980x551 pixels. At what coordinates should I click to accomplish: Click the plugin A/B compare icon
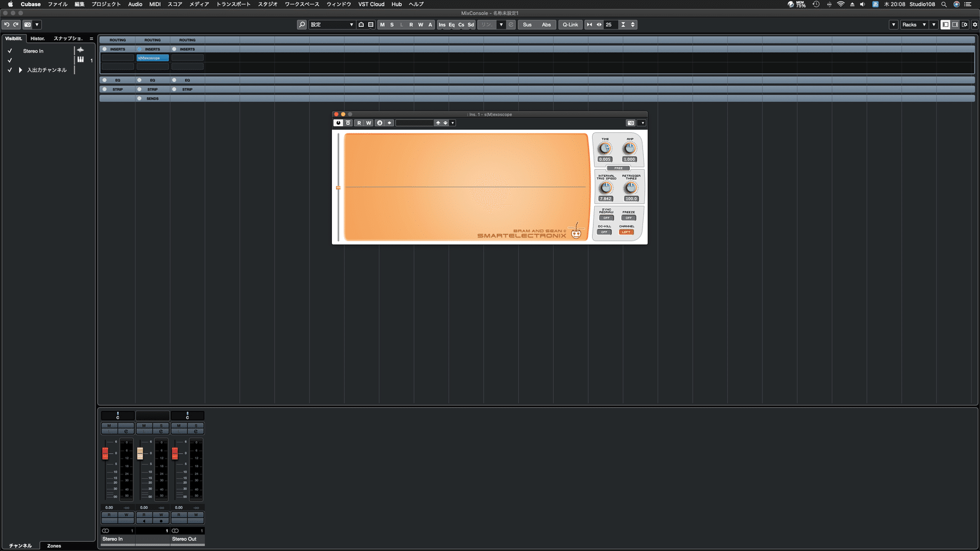[x=380, y=123]
